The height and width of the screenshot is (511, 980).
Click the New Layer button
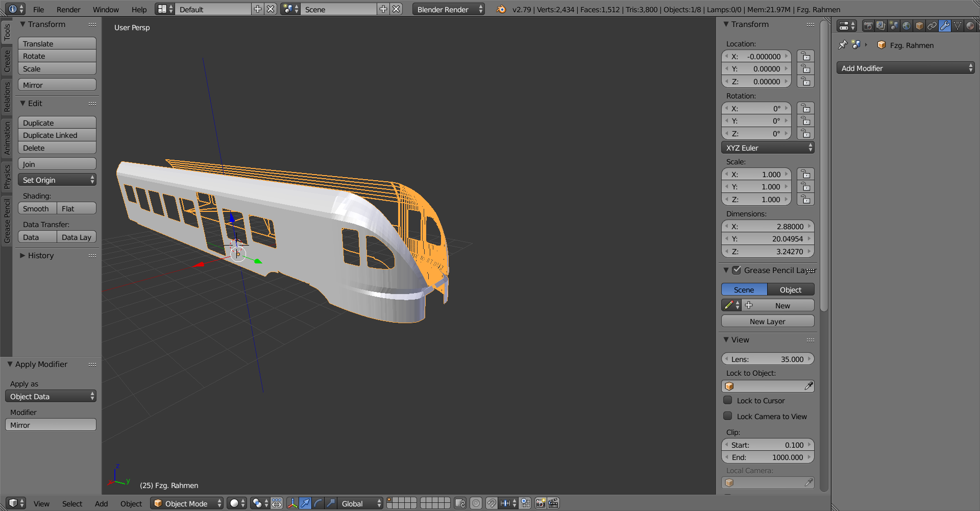tap(767, 321)
